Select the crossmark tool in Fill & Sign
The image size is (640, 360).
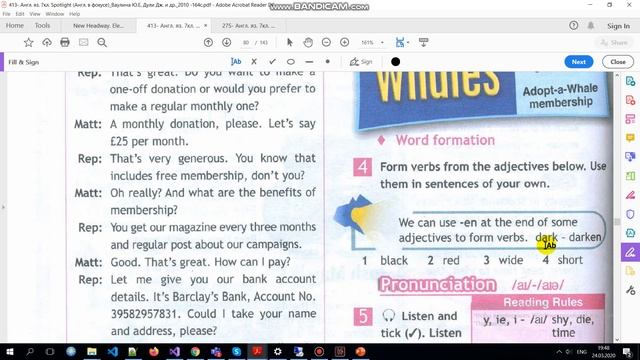[254, 62]
